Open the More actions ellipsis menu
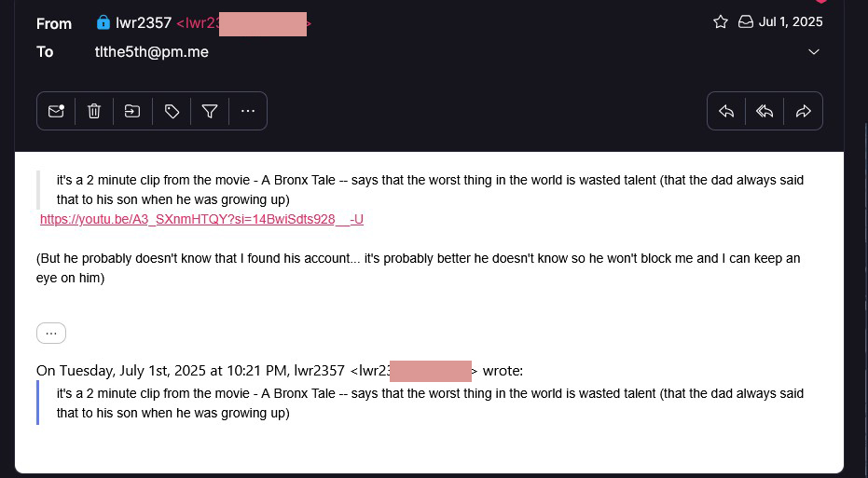The height and width of the screenshot is (478, 868). [x=248, y=111]
